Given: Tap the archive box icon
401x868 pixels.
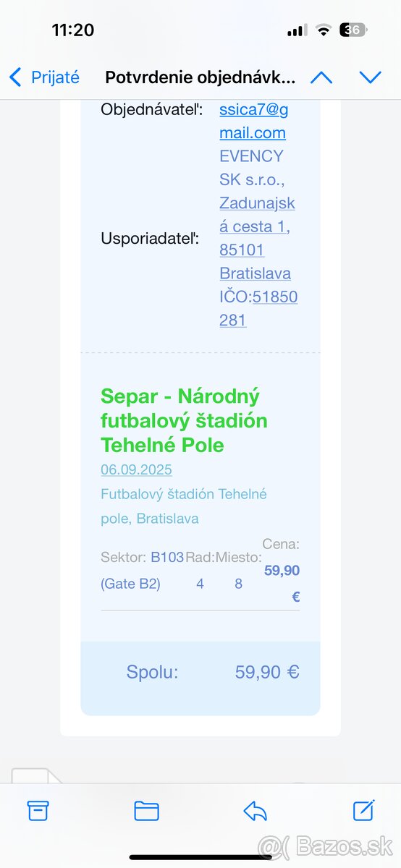Looking at the screenshot, I should [x=38, y=811].
